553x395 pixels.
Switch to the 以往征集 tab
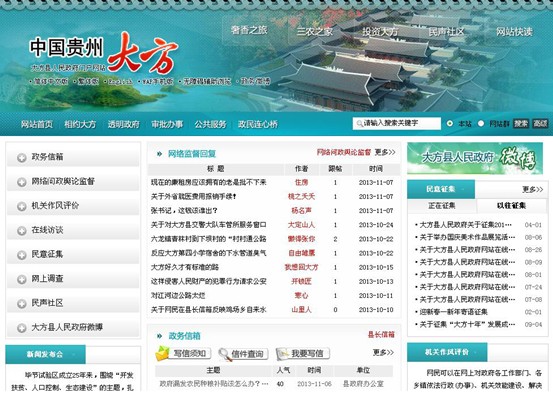[x=511, y=206]
